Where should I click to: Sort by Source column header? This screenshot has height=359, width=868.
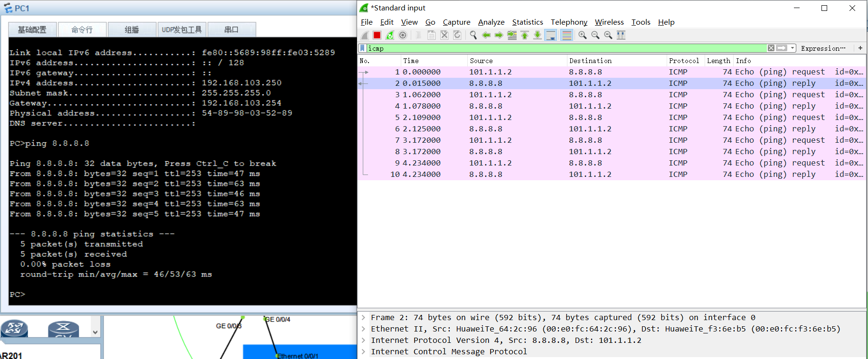pos(517,61)
